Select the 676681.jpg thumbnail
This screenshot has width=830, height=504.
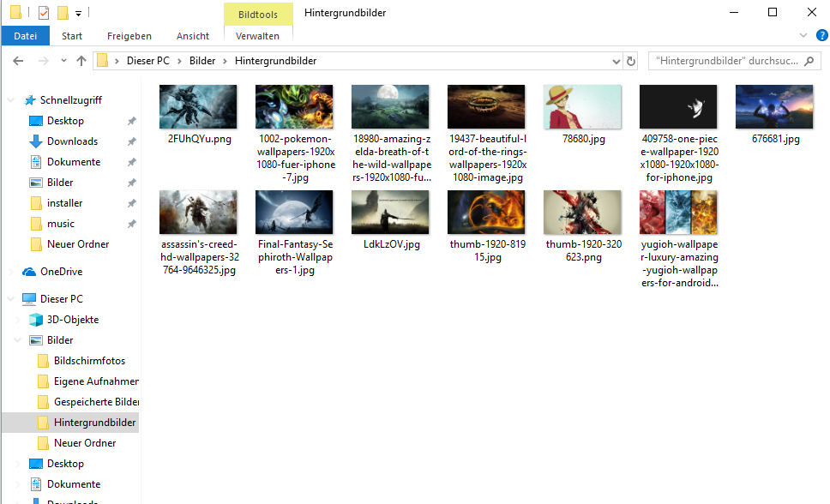774,107
